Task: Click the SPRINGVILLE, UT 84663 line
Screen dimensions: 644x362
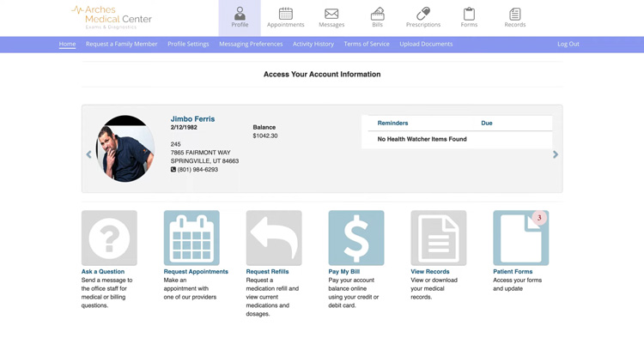Action: [204, 161]
